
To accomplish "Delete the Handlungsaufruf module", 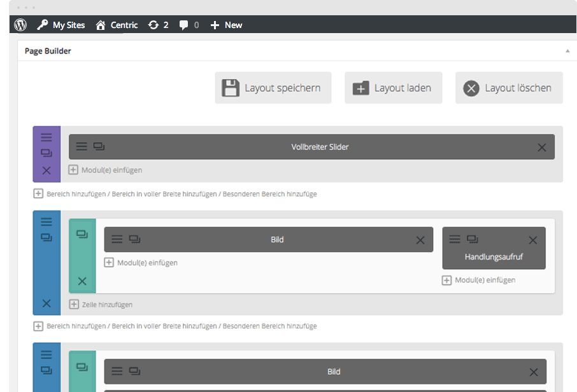I will click(533, 240).
